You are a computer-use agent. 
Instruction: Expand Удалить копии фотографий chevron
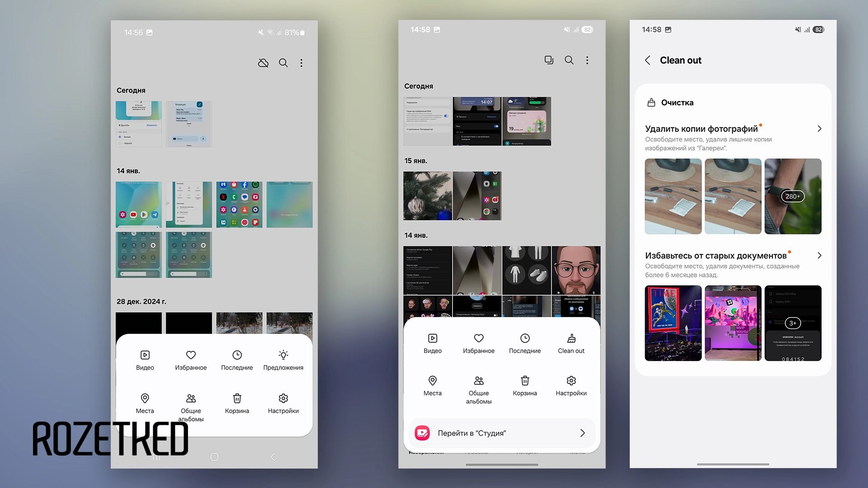pyautogui.click(x=819, y=129)
